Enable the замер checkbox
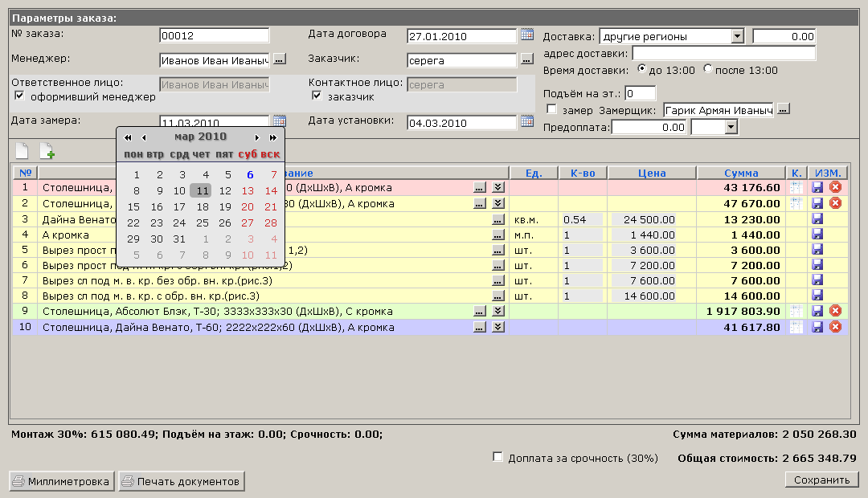The height and width of the screenshot is (498, 868). tap(551, 109)
